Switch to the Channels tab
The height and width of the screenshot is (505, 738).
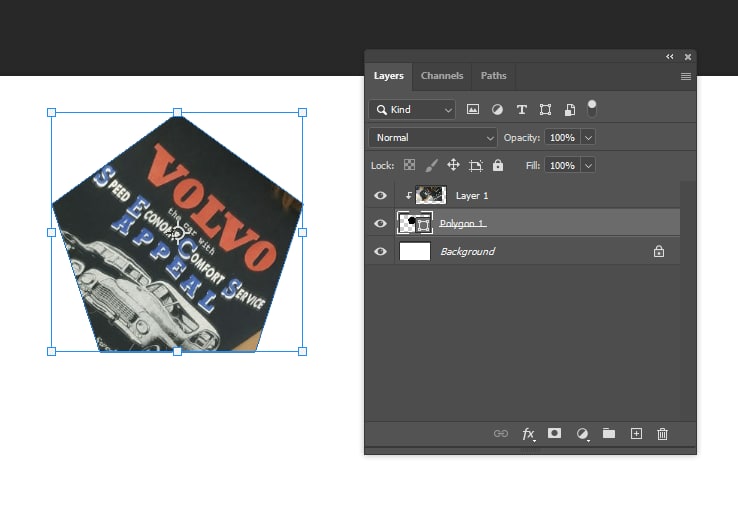point(442,76)
